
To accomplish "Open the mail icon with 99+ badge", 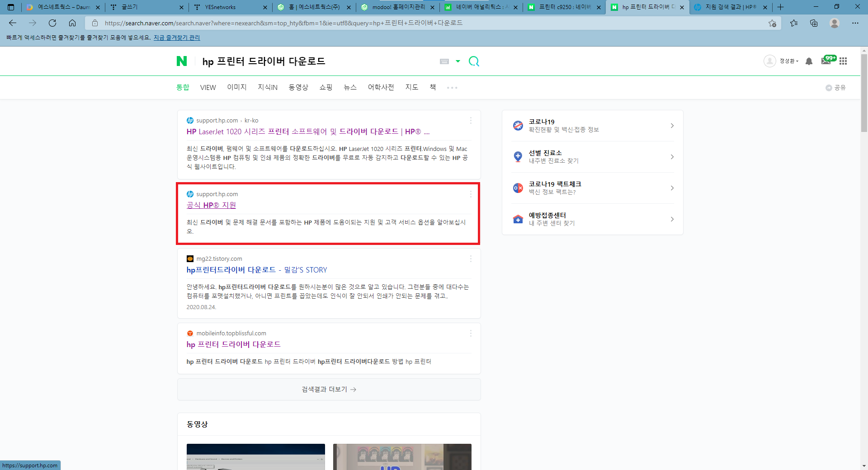I will pyautogui.click(x=827, y=61).
